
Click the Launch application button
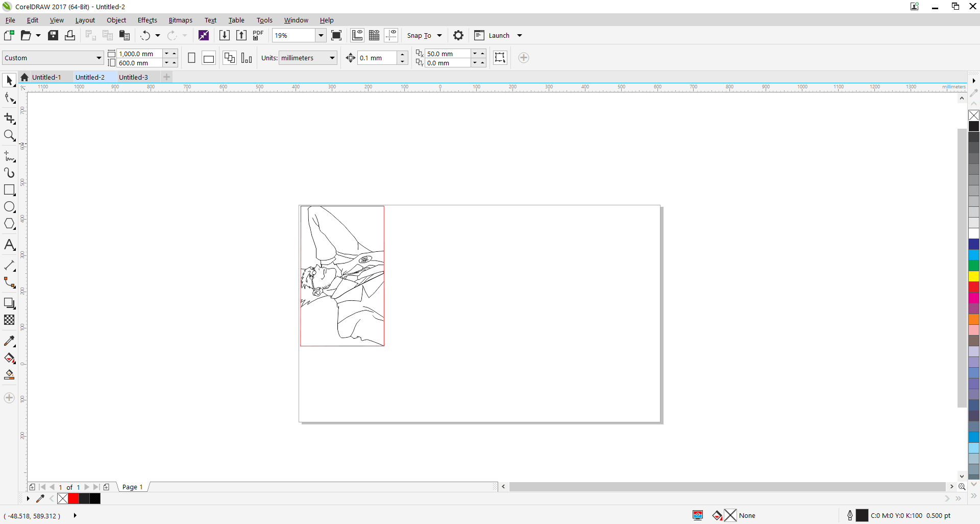point(493,35)
